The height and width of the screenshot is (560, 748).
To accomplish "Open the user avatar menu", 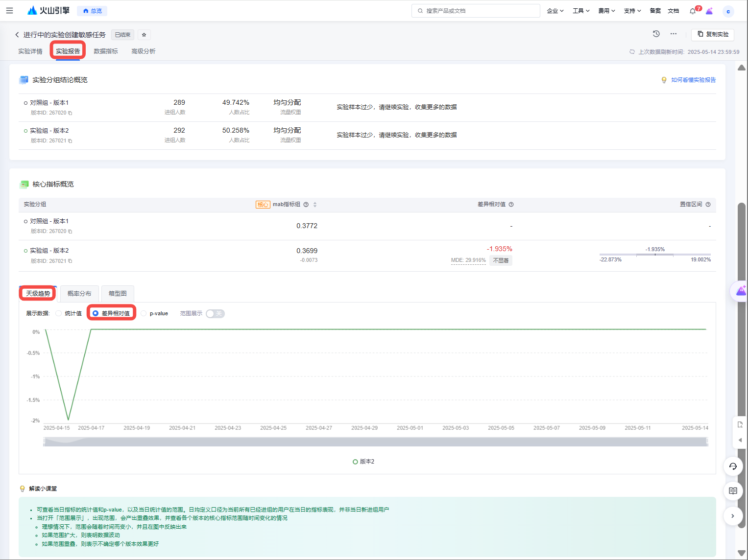I will coord(728,11).
